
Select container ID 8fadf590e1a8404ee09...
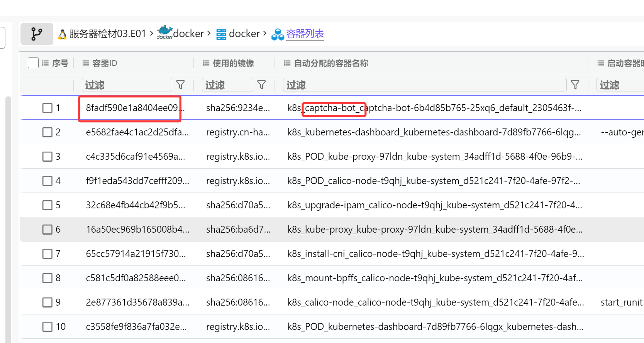click(135, 108)
